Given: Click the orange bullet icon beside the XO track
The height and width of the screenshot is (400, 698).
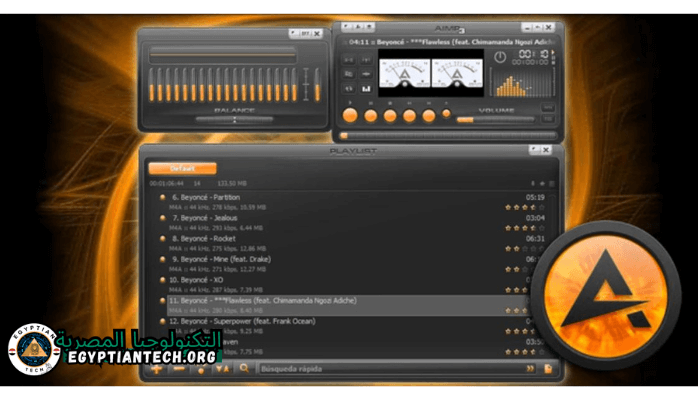Looking at the screenshot, I should [162, 280].
